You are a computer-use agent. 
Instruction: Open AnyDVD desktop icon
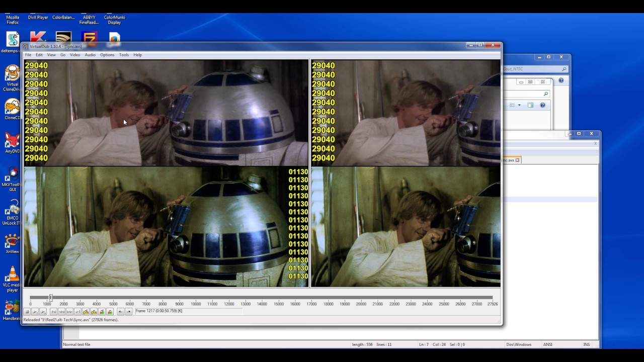coord(12,143)
